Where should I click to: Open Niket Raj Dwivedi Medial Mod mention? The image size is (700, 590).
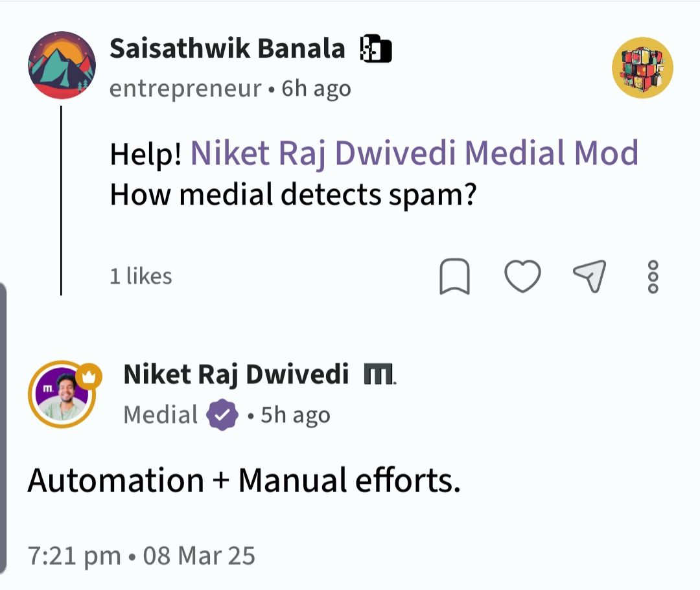(x=415, y=153)
